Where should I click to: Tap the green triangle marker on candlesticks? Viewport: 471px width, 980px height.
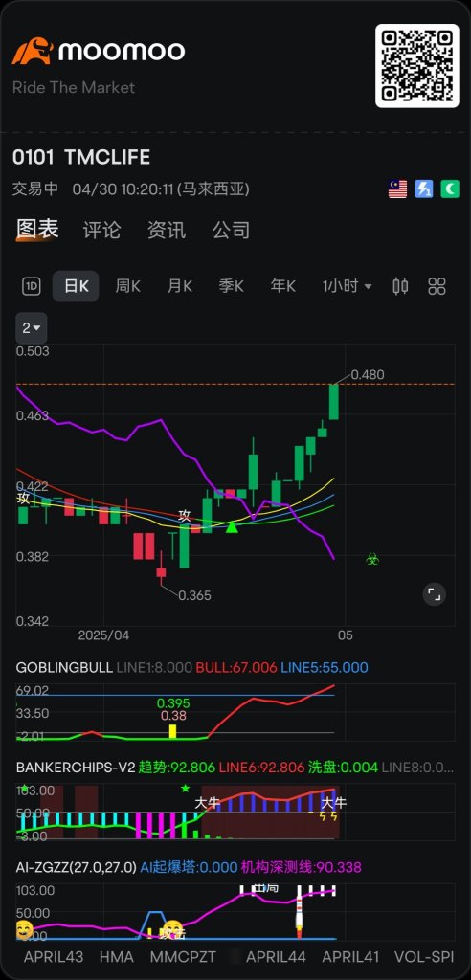click(232, 527)
